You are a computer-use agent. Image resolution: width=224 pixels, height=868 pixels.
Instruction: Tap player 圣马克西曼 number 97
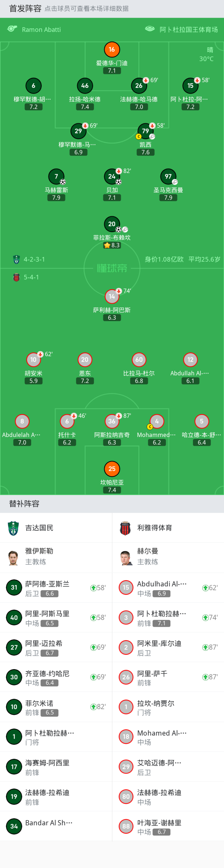point(168,176)
